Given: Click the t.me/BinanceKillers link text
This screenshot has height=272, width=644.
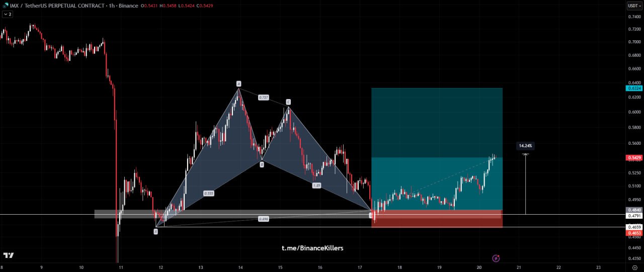Looking at the screenshot, I should 312,248.
